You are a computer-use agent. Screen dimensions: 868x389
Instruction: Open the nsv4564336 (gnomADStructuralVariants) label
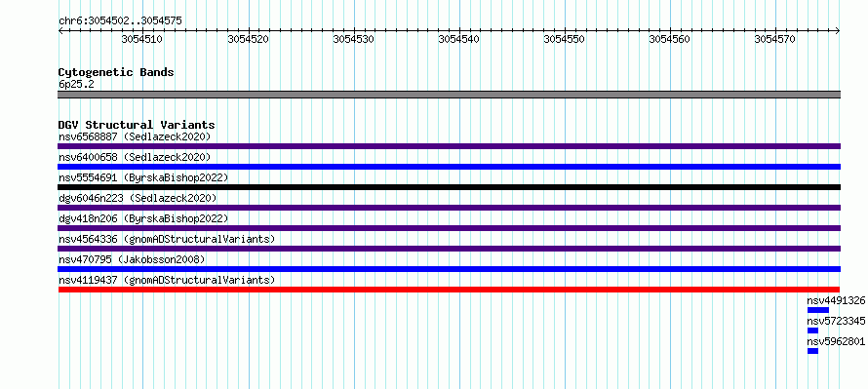[x=167, y=239]
